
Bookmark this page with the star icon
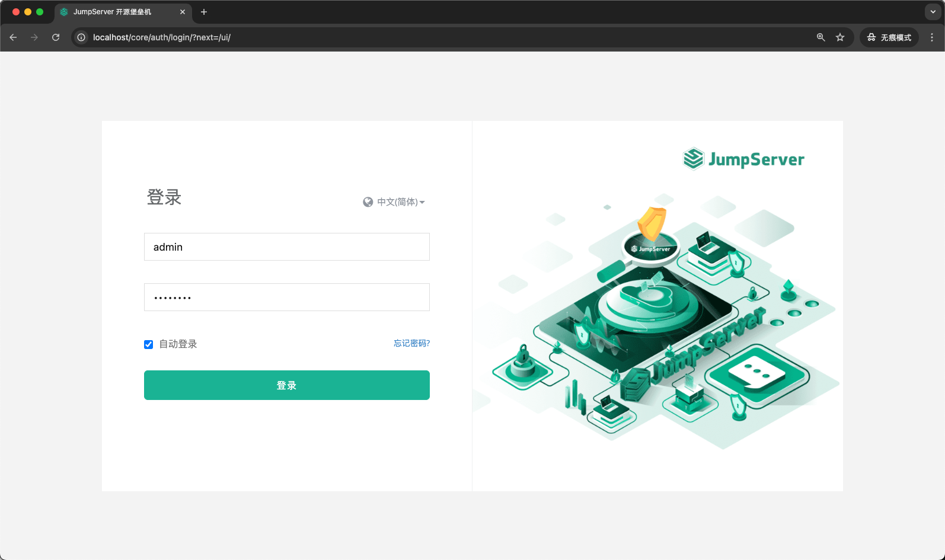coord(840,37)
